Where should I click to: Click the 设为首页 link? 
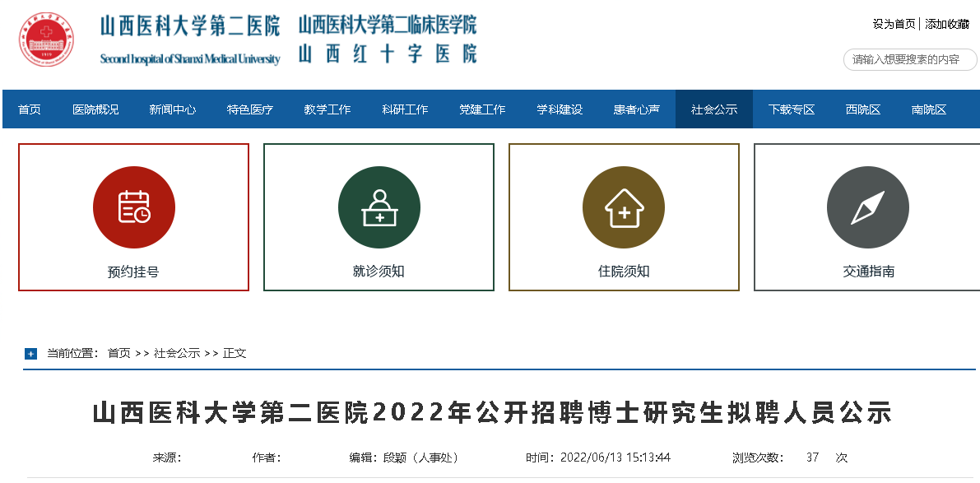894,24
